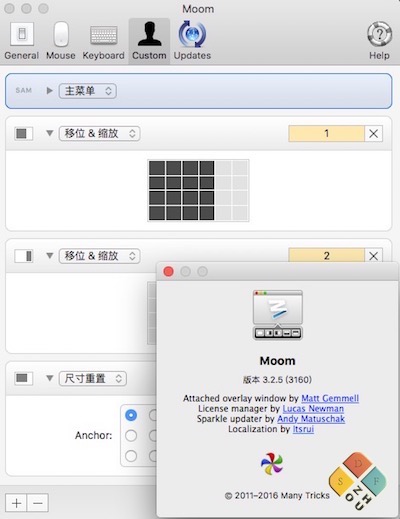Click the Moom app icon in About window
The image size is (400, 519).
point(278,315)
